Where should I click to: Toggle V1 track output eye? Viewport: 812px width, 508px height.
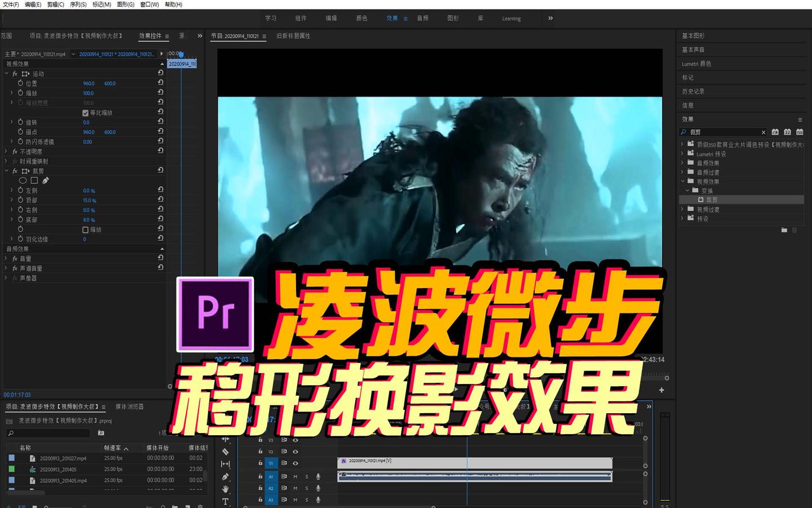point(295,463)
